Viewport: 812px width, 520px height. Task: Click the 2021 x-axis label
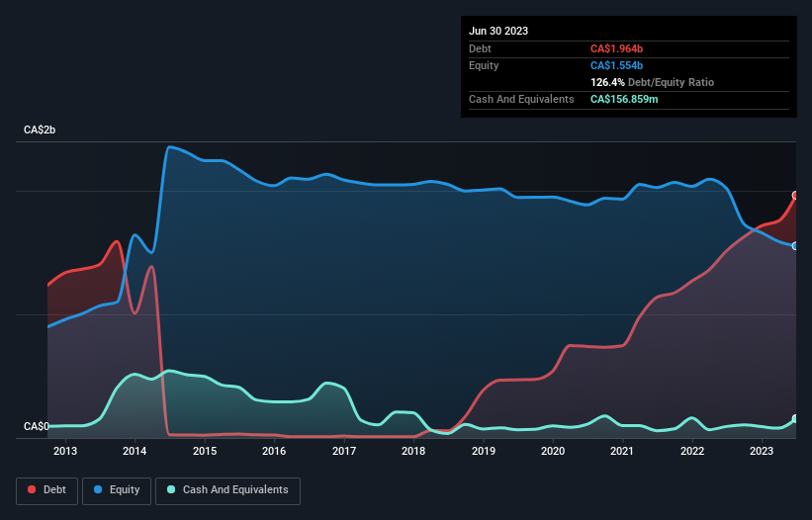(x=622, y=451)
